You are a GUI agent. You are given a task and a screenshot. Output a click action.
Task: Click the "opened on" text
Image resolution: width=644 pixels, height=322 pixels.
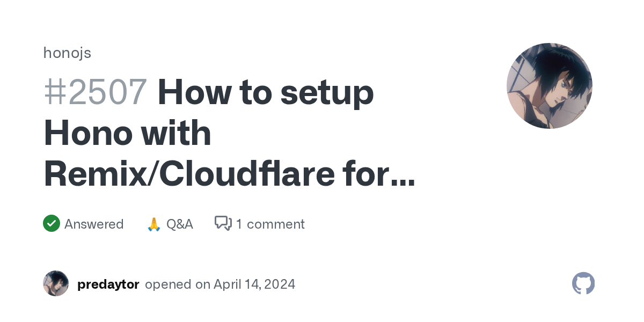[x=178, y=284]
